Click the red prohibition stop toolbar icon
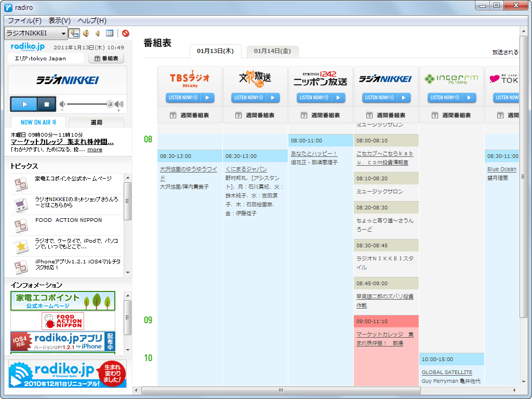Viewport: 532px width, 399px height. click(126, 33)
